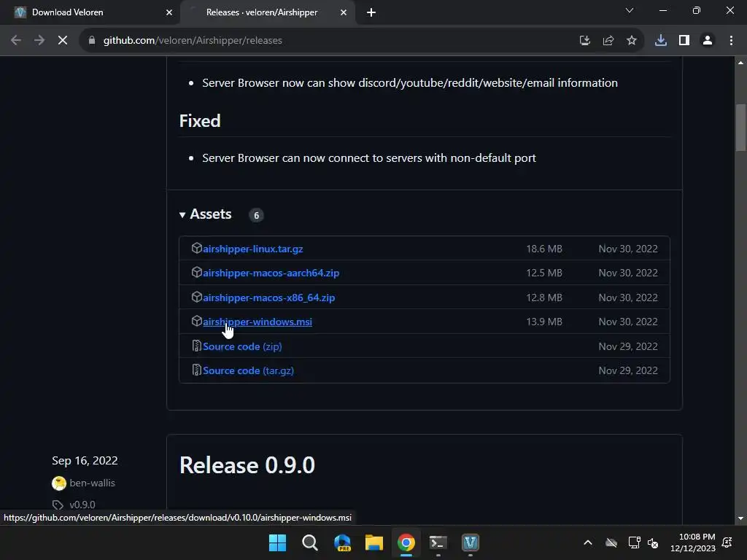Download airshipper-windows.msi

pyautogui.click(x=258, y=322)
